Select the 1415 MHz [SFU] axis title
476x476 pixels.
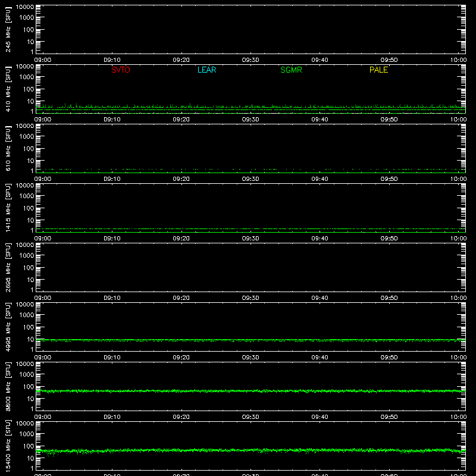[x=8, y=208]
